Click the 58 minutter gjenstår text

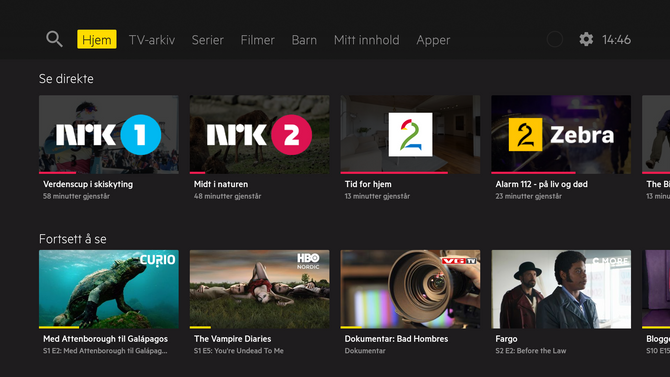pos(76,196)
